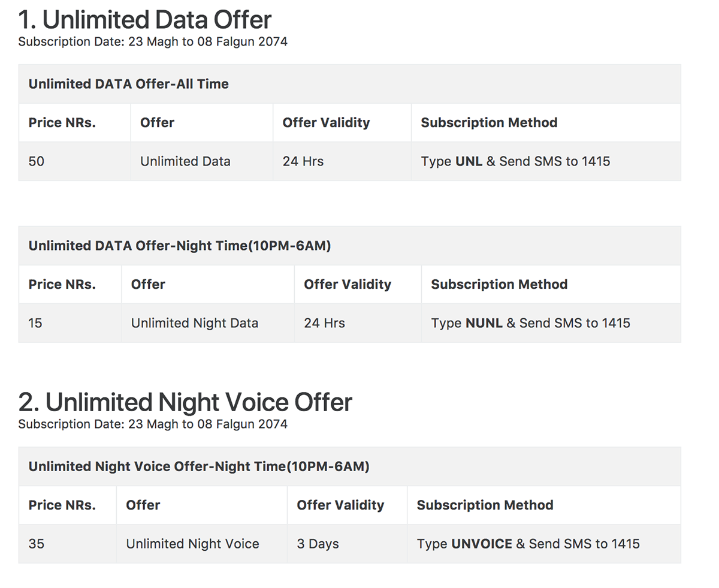Screen dimensions: 719x588
Task: Click the "1. Unlimited Data Offer" heading
Action: pos(144,20)
